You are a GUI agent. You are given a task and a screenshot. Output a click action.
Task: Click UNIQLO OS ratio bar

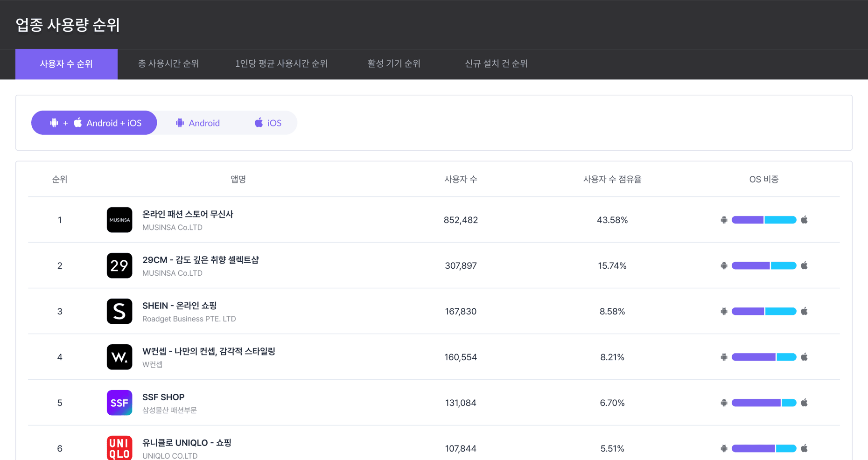pos(764,448)
